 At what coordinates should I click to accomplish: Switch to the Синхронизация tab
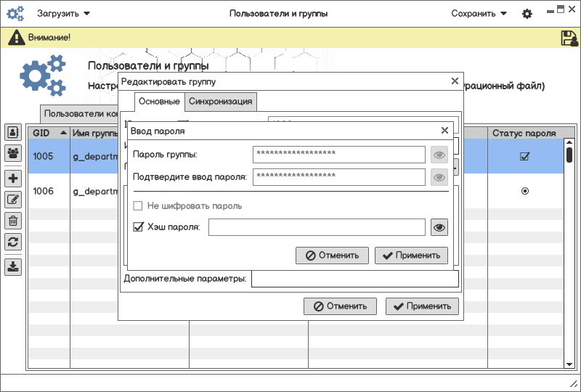221,102
